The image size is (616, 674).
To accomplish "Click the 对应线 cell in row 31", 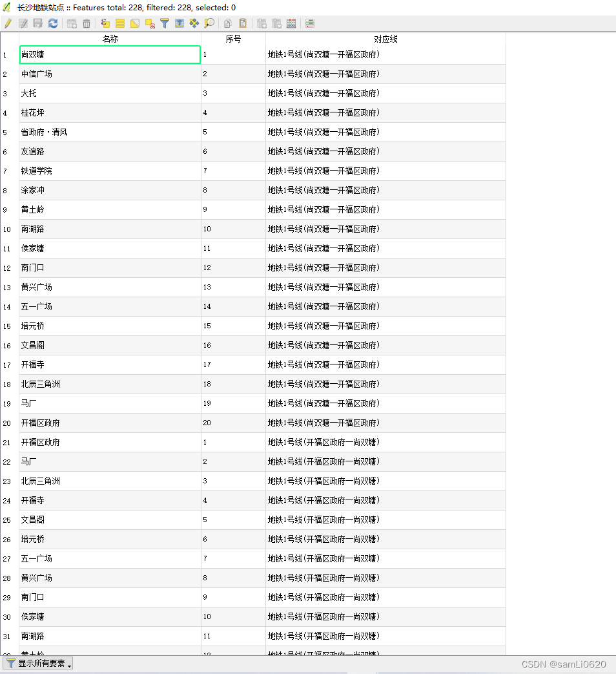I will click(x=385, y=636).
